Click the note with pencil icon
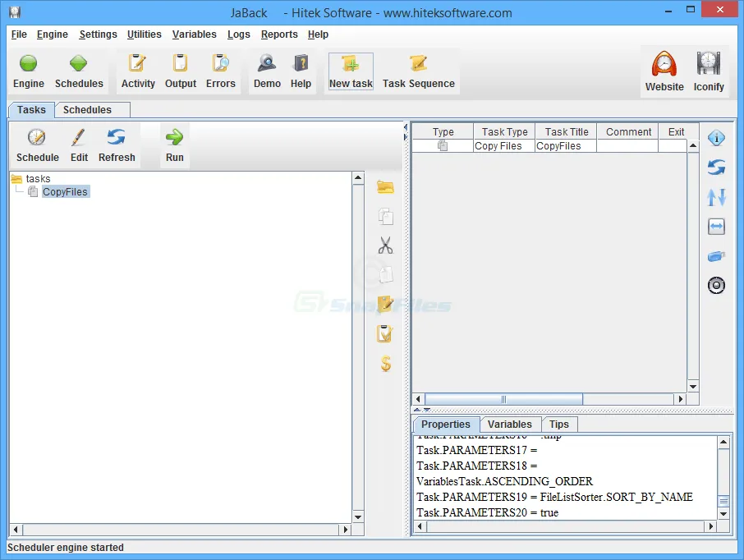Image resolution: width=744 pixels, height=560 pixels. pos(385,304)
